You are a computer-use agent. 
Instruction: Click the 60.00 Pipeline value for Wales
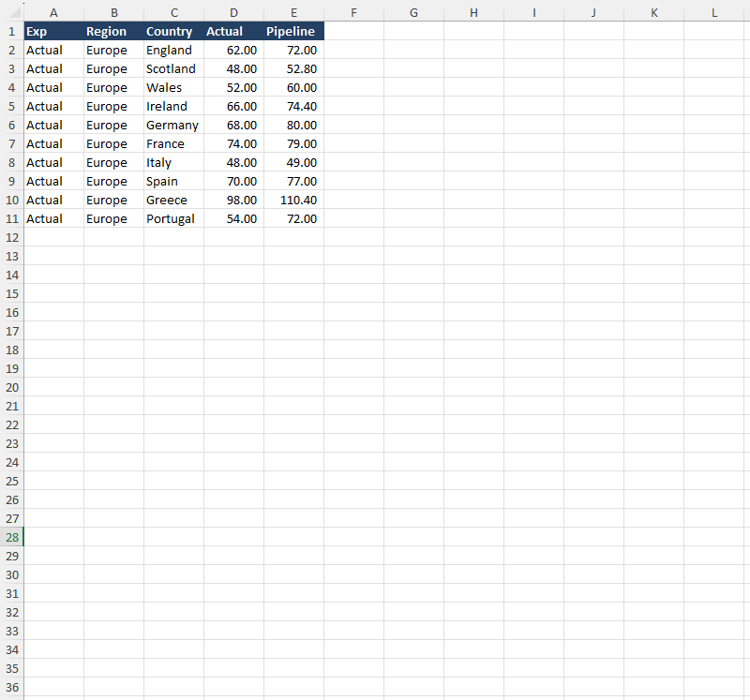(x=293, y=87)
